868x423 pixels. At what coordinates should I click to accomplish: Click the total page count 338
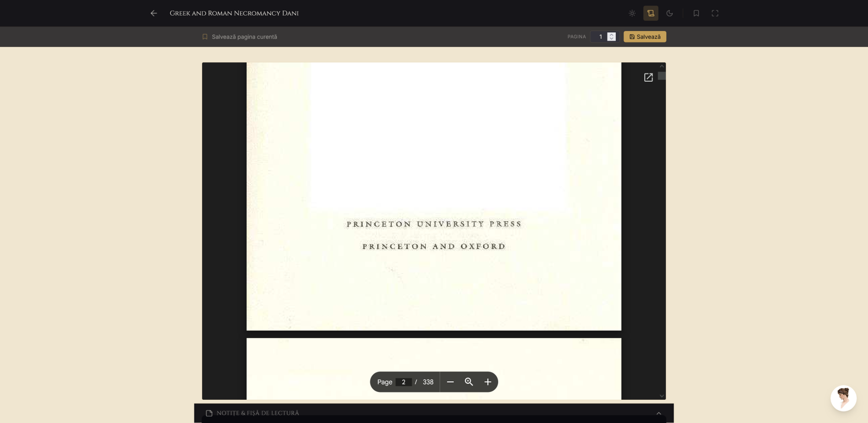coord(428,382)
